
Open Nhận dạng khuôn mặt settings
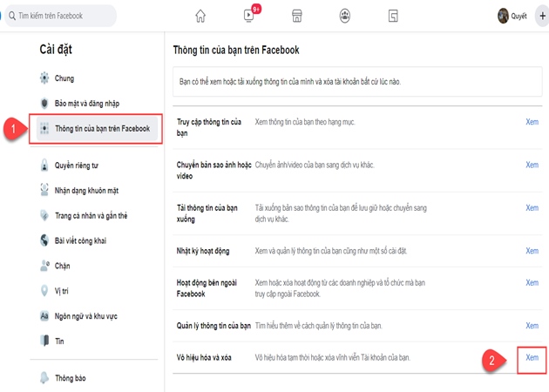tap(97, 191)
